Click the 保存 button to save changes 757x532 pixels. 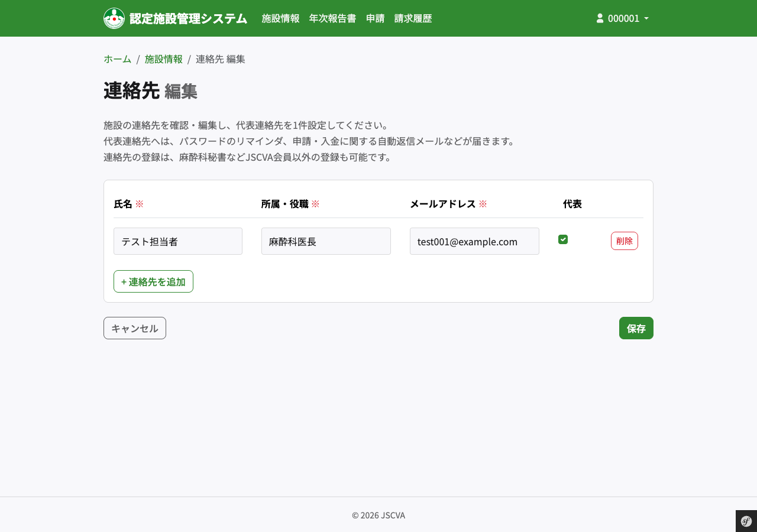(x=636, y=328)
